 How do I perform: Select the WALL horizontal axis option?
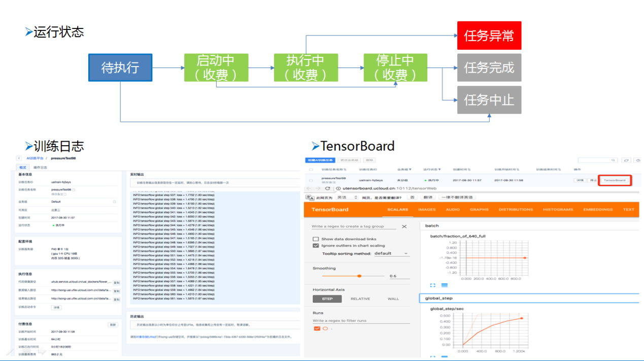pos(393,299)
